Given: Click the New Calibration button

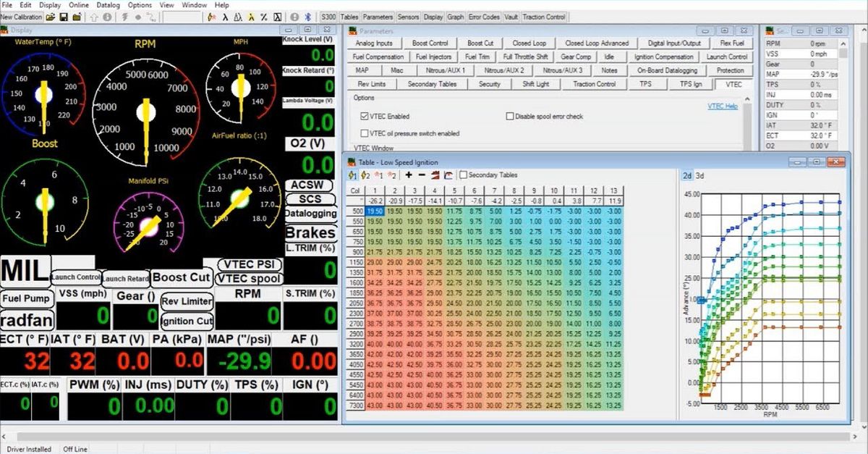Looking at the screenshot, I should point(22,16).
